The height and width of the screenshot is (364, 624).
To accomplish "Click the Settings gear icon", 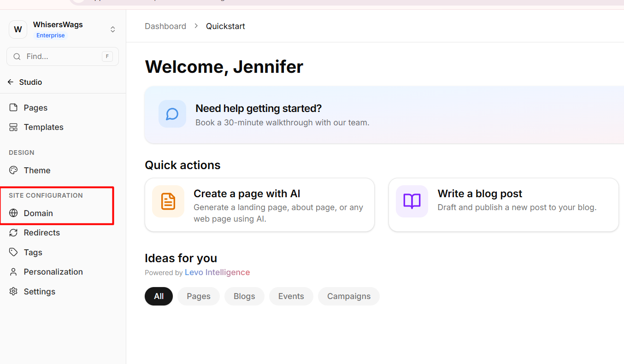I will [x=13, y=291].
